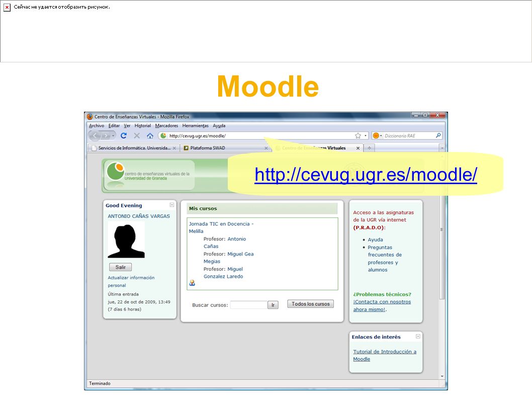Go forward with the Firefox forward arrow

click(106, 136)
